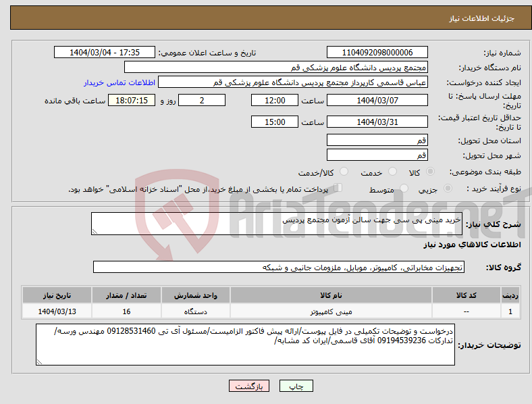Click the اطلاعات کالاهای مورد نیاز section title
This screenshot has height=404, width=532.
coord(472,245)
